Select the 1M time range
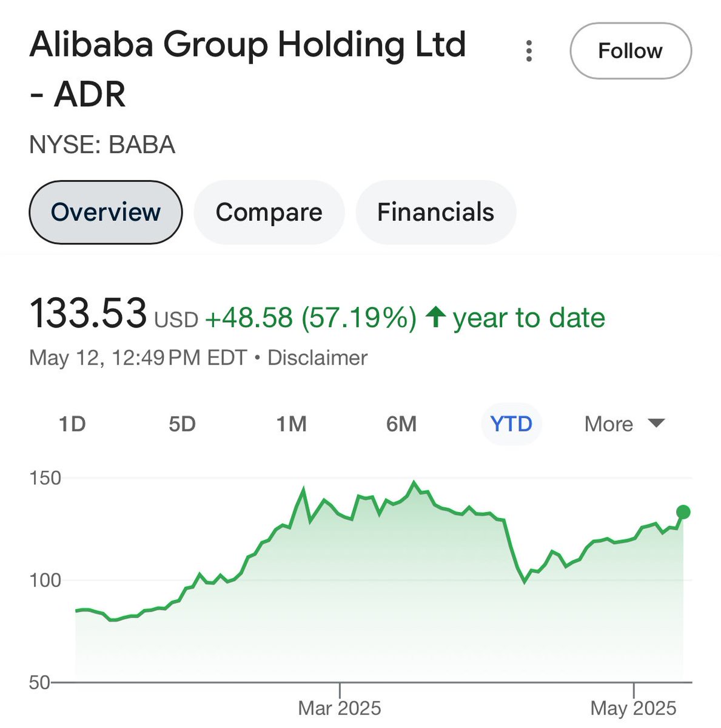Viewport: 721px width, 728px height. (292, 423)
